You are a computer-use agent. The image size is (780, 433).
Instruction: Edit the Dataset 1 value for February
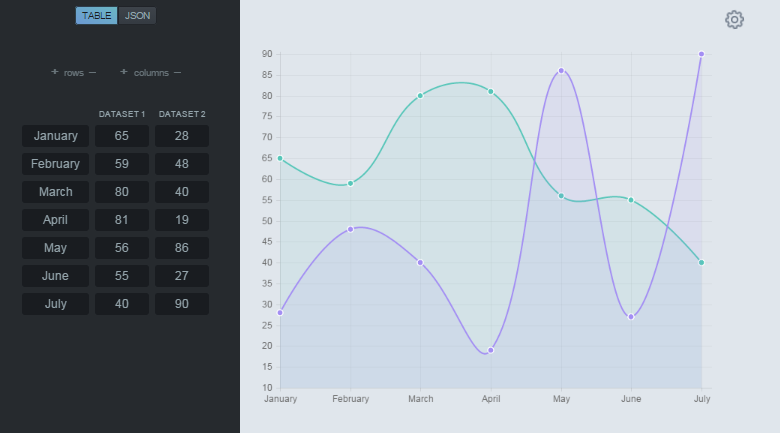tap(122, 164)
